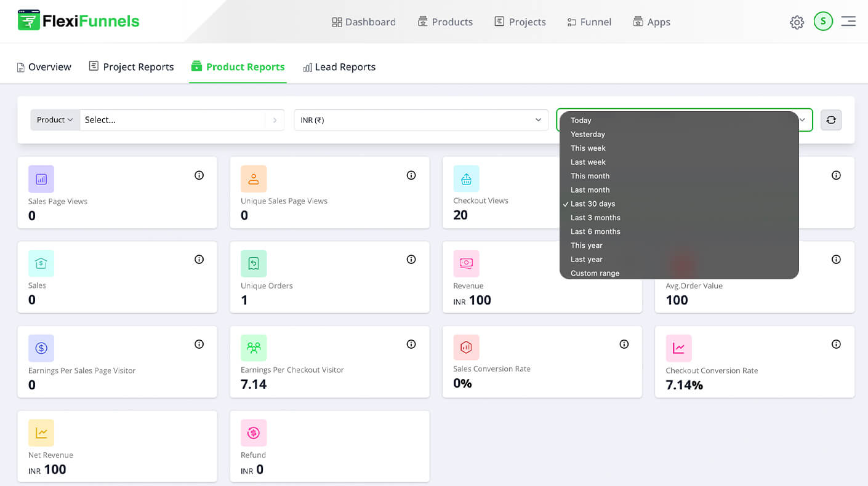Select 'Last 3 months' date option
868x486 pixels.
click(595, 218)
